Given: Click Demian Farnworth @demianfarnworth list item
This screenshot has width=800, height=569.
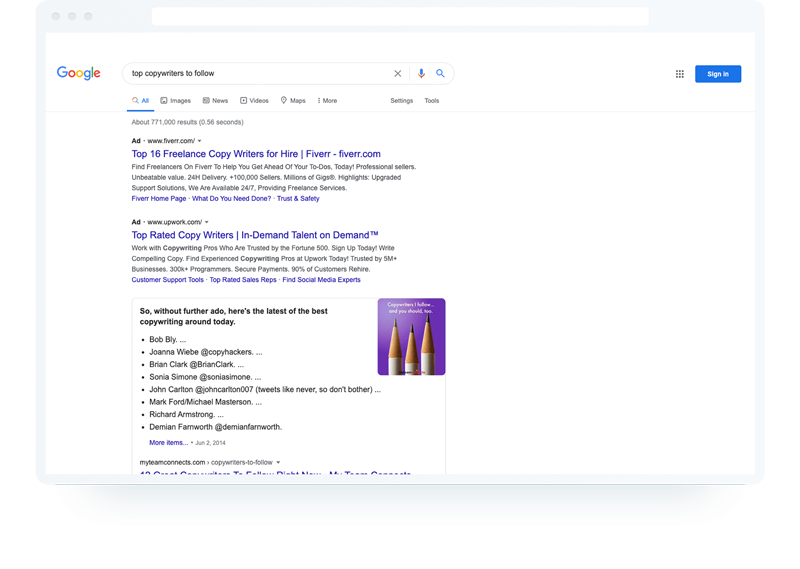Looking at the screenshot, I should click(x=215, y=427).
